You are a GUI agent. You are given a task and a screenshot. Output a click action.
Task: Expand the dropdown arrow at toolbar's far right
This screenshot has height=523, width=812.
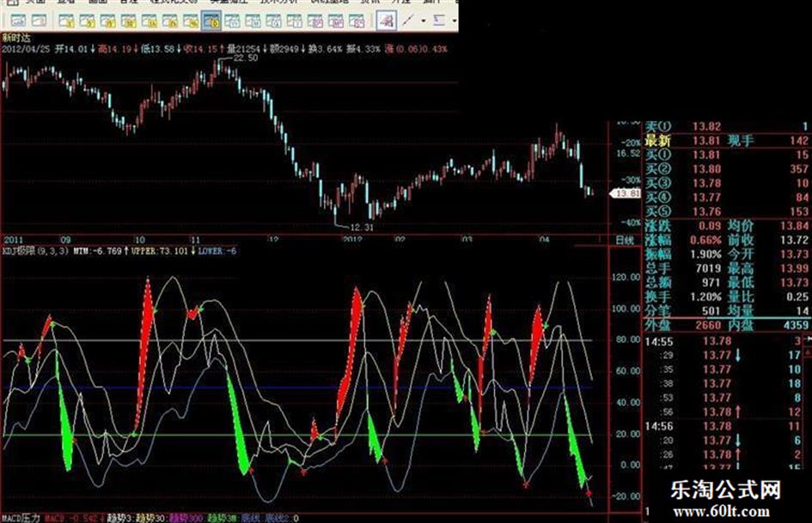coord(453,20)
